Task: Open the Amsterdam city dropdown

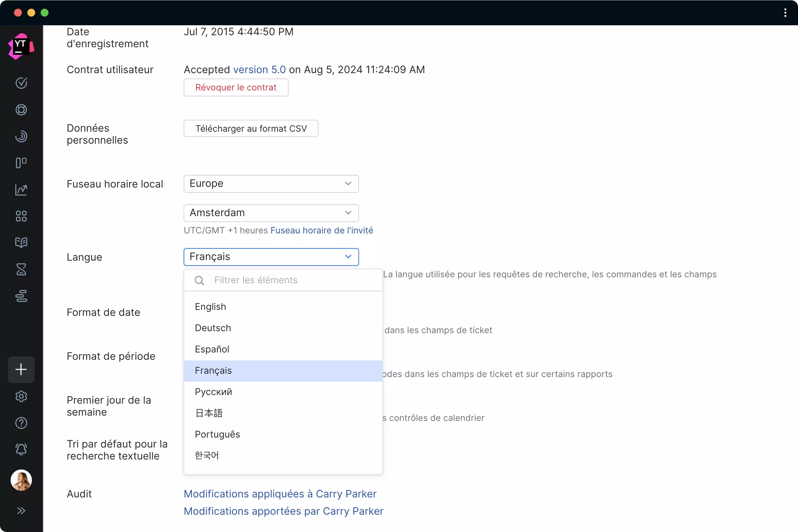Action: pos(271,213)
